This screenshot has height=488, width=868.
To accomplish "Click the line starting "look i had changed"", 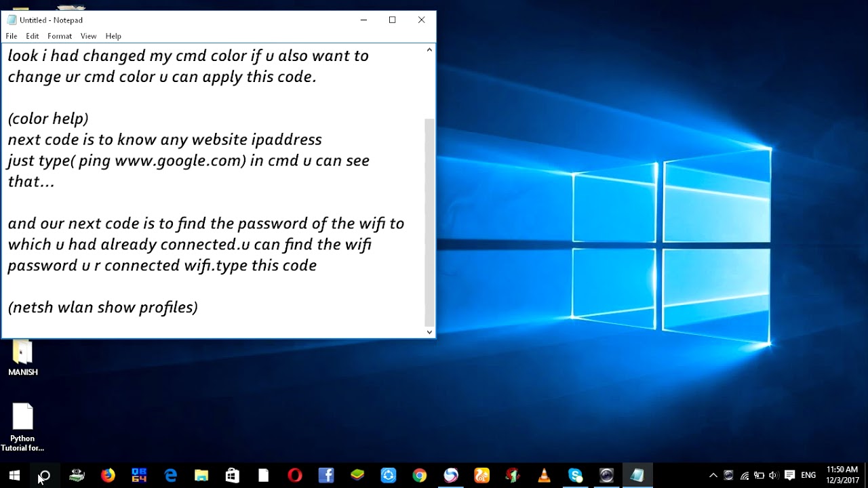I will [x=188, y=56].
